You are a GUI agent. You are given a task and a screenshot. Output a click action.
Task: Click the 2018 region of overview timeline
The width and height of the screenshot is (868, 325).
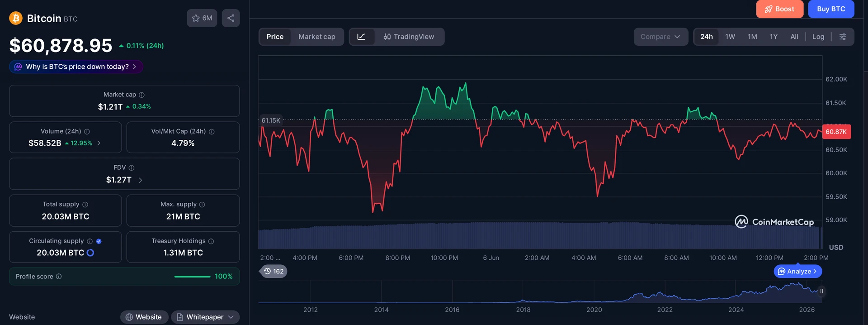(523, 292)
